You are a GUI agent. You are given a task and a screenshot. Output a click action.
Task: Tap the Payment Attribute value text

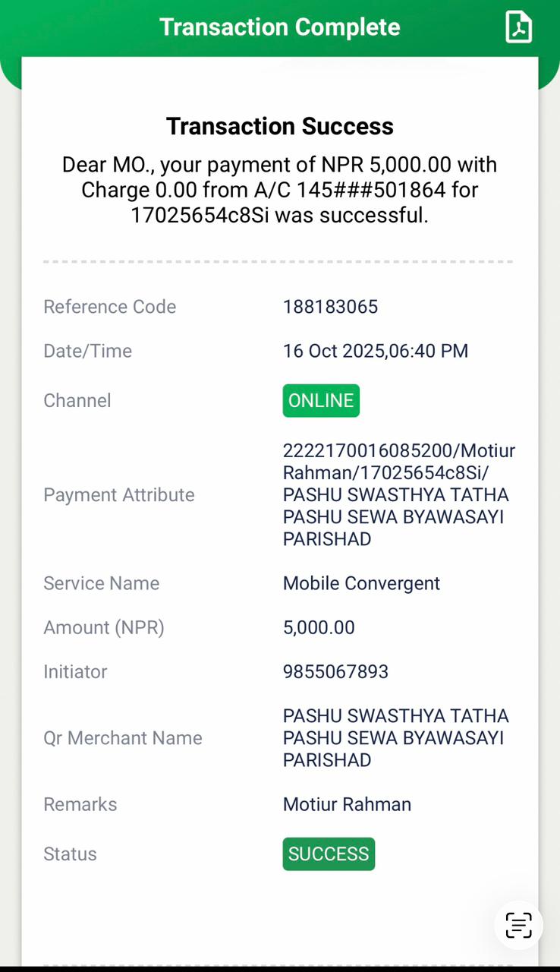tap(399, 495)
